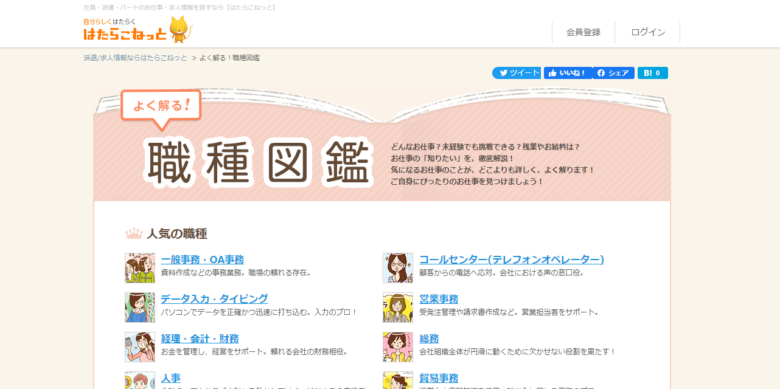Screen dimensions: 780x389
Task: Click breadcrumb text よく解る！職種図鑑
Action: (x=229, y=58)
